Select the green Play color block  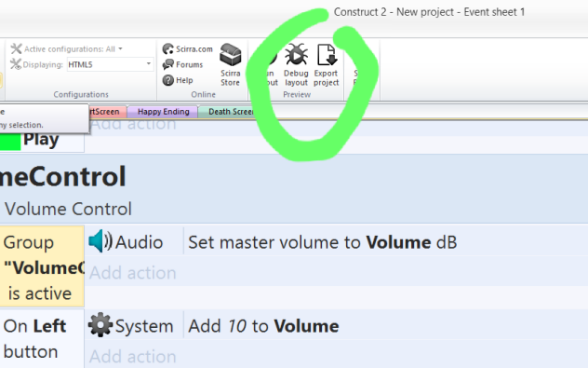[x=10, y=142]
